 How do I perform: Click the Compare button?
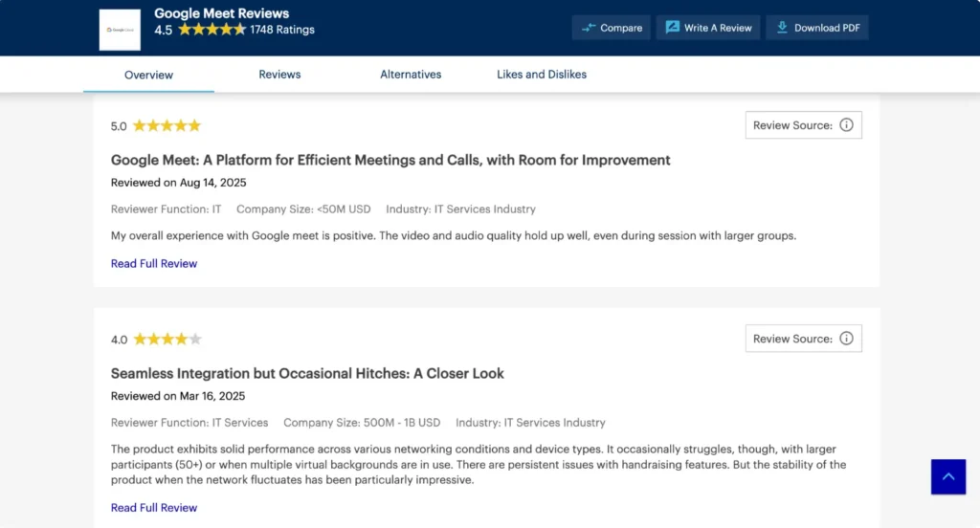(612, 28)
